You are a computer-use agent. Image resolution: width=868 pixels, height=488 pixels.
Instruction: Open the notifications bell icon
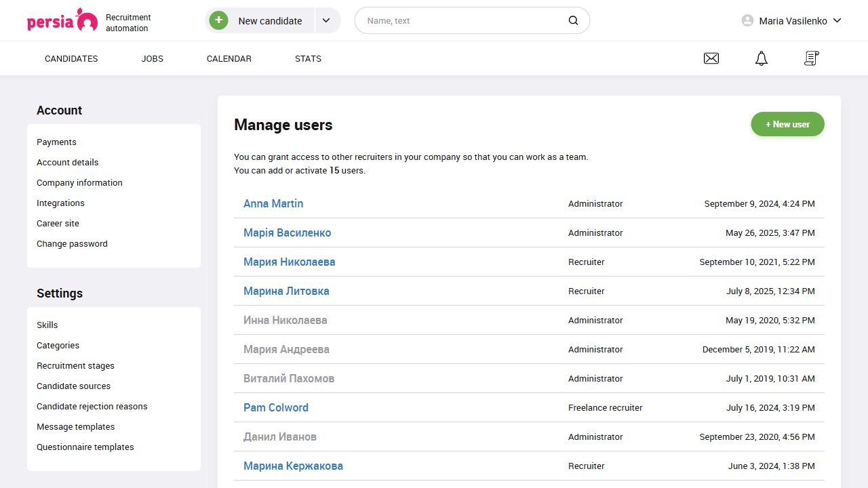(x=762, y=59)
